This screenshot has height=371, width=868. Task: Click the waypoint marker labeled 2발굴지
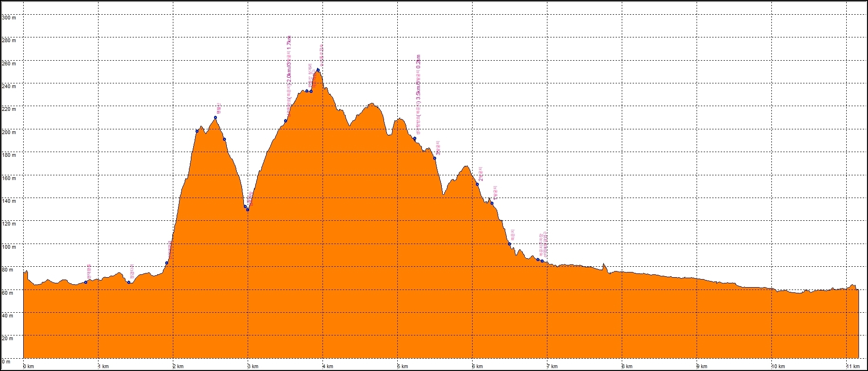click(x=477, y=184)
